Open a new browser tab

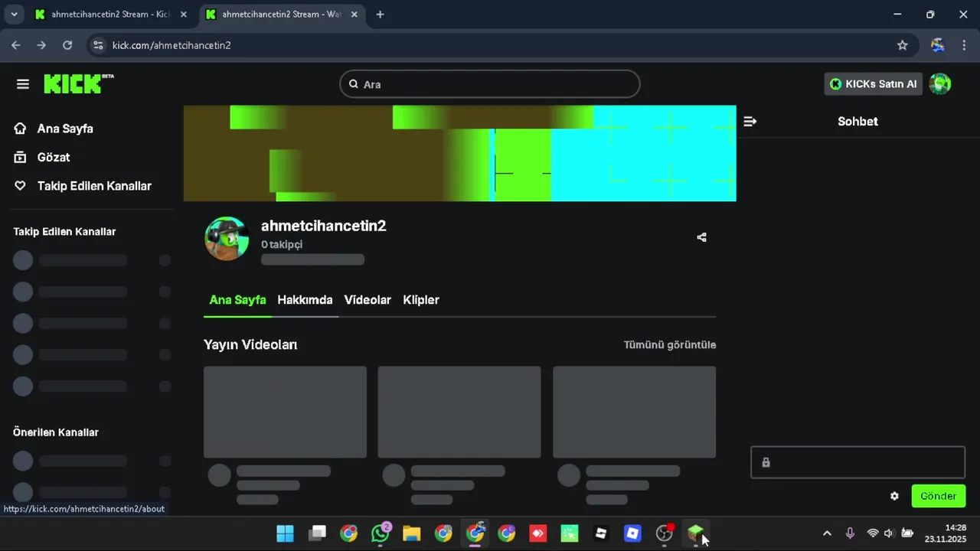380,15
